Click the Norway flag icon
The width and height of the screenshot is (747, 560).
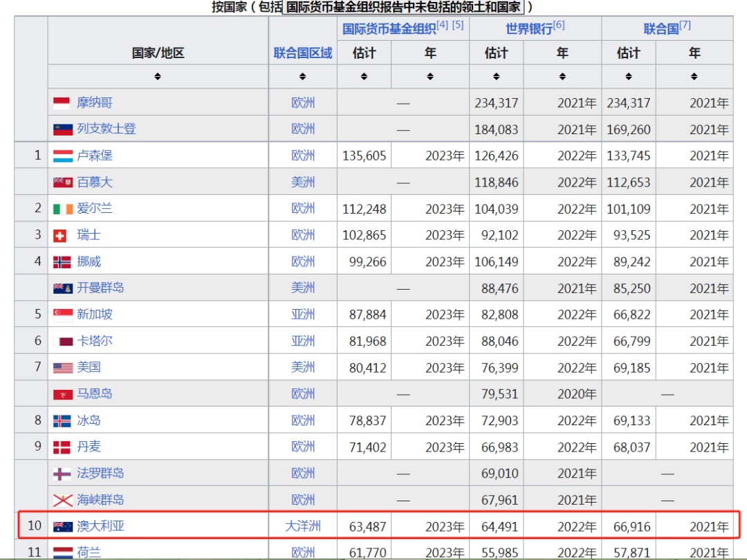[62, 261]
